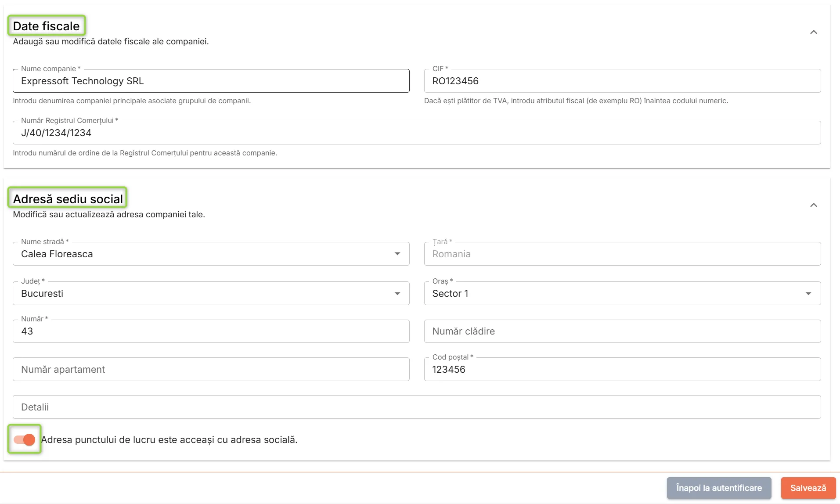840x504 pixels.
Task: Click the Țară field showing Romania
Action: [622, 254]
